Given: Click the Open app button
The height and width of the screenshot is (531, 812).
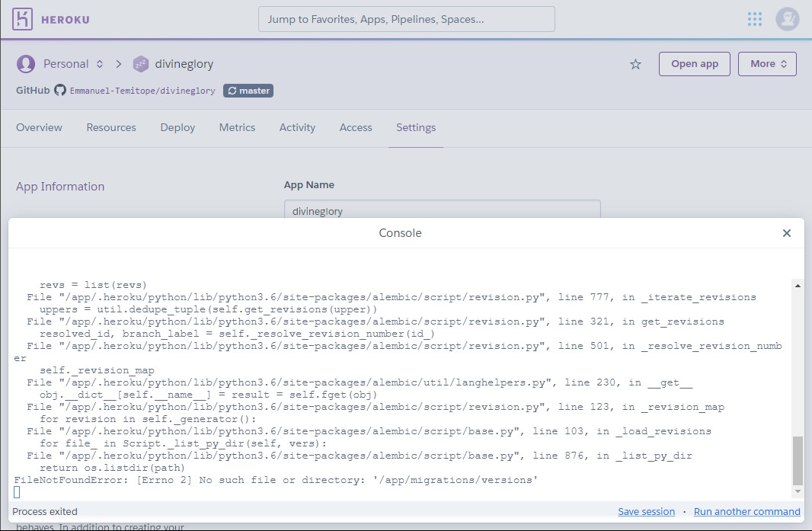Looking at the screenshot, I should point(694,64).
